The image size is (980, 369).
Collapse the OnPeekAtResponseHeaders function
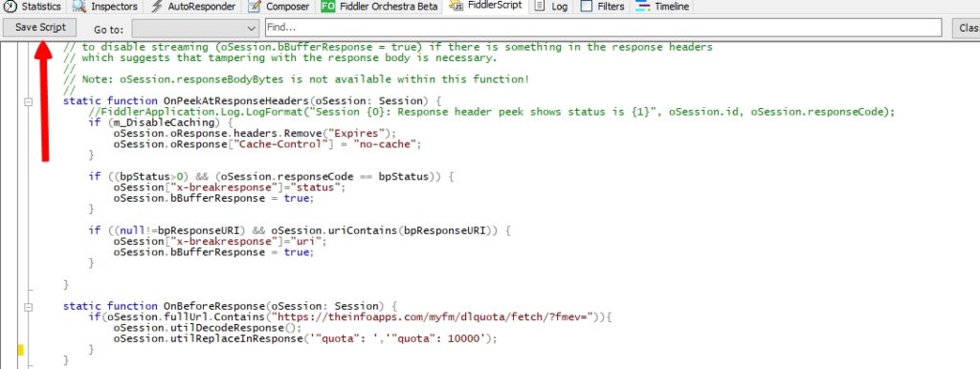click(28, 101)
